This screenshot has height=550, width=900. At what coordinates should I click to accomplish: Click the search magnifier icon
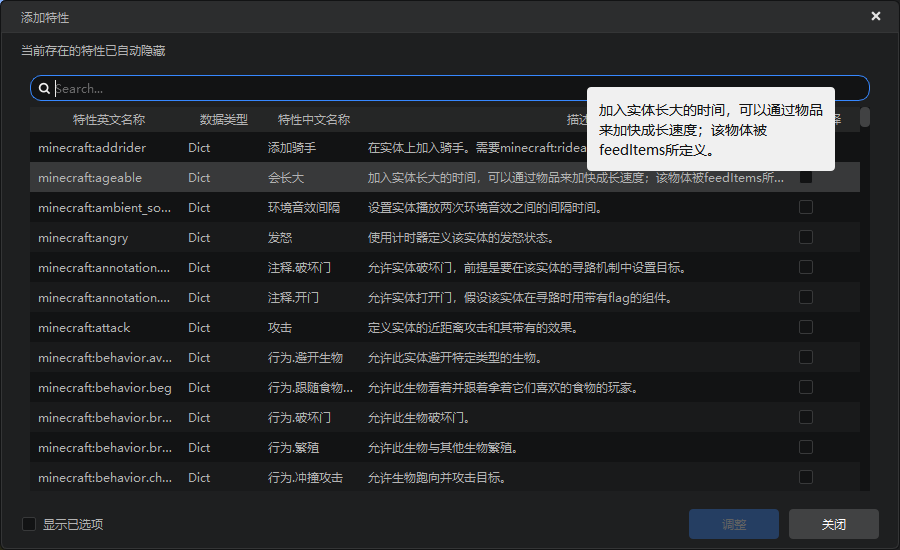44,88
